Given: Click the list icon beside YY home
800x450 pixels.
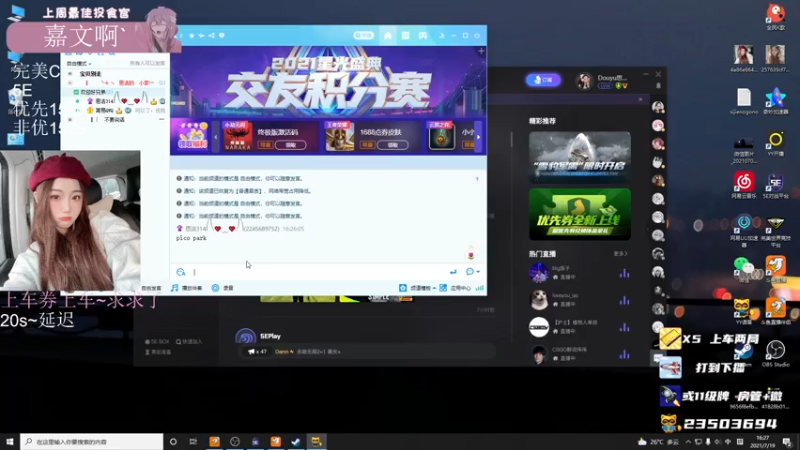Looking at the screenshot, I should point(405,36).
